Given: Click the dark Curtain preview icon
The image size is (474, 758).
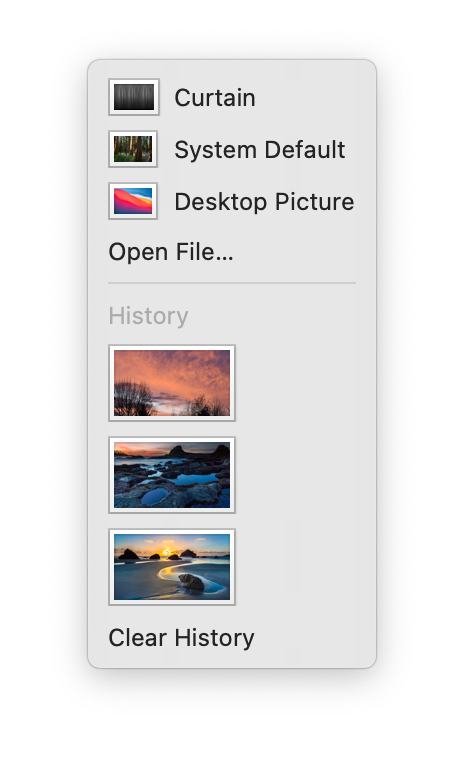Looking at the screenshot, I should point(134,97).
